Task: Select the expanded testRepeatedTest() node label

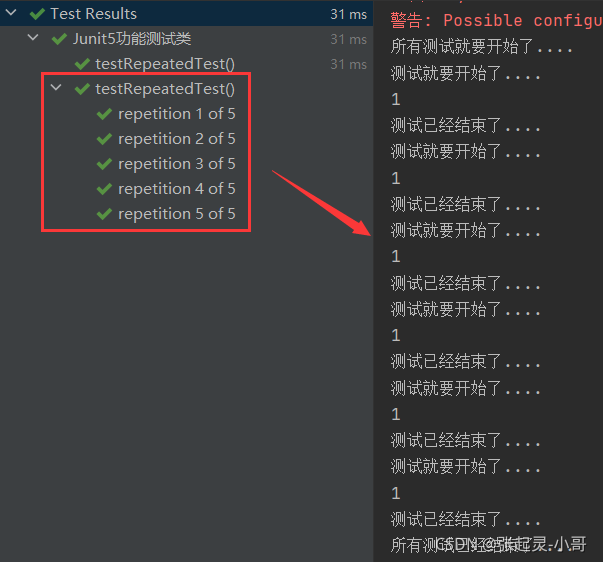Action: (x=165, y=89)
